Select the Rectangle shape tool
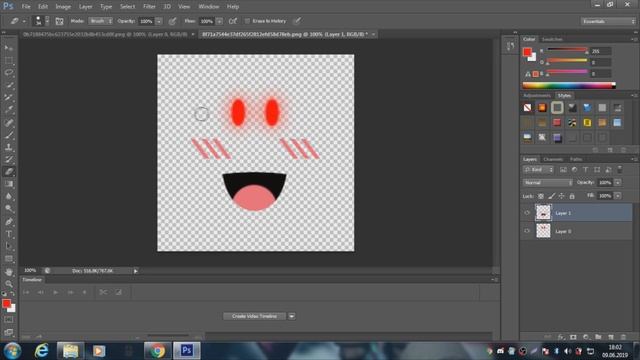This screenshot has width=640, height=360. pos(9,259)
